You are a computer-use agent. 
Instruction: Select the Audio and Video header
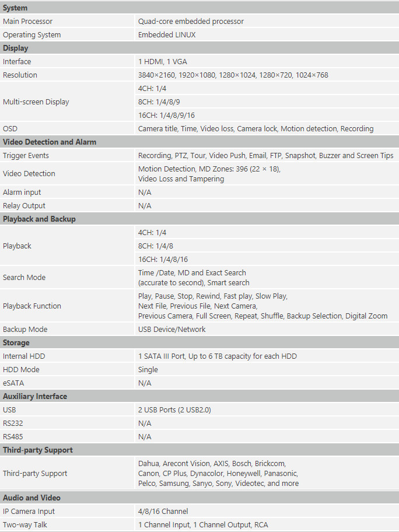tap(199, 498)
